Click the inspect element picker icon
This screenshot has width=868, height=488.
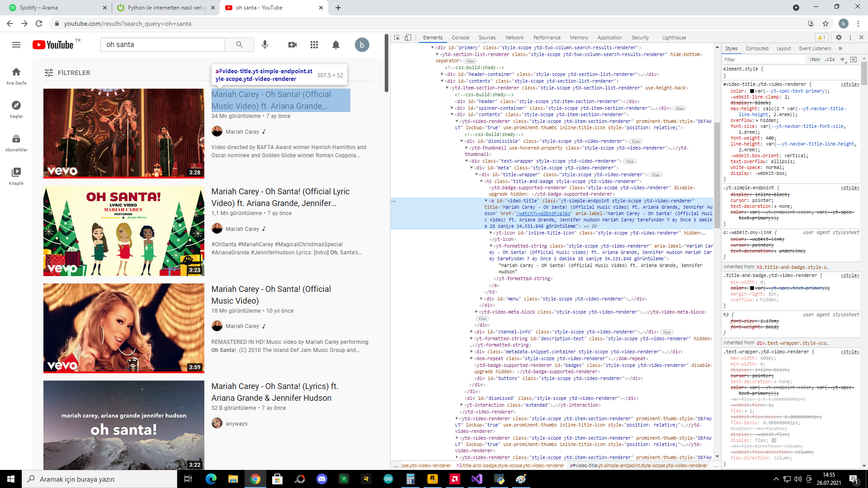[397, 38]
